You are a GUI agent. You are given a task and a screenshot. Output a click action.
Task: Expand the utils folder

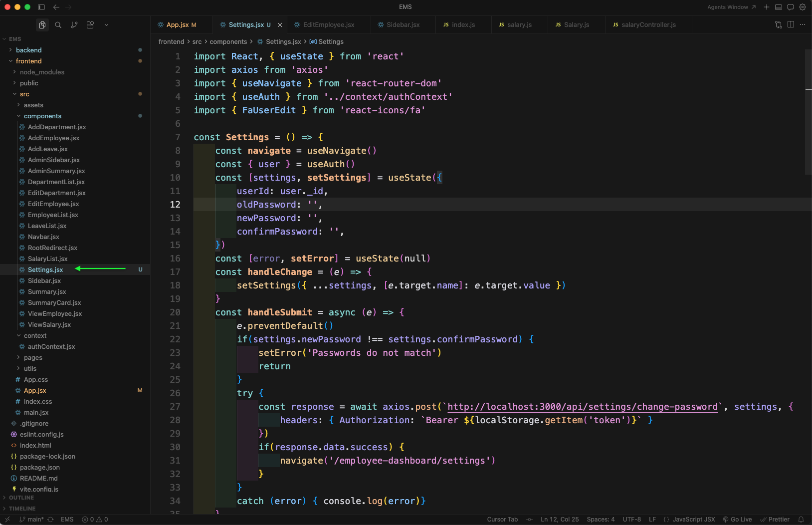point(75,368)
